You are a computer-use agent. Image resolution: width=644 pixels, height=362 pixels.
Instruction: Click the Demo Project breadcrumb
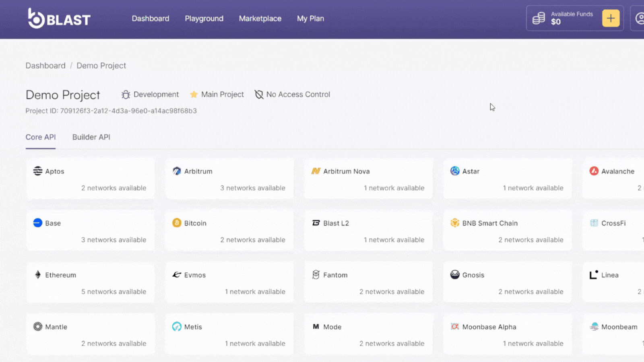click(101, 66)
